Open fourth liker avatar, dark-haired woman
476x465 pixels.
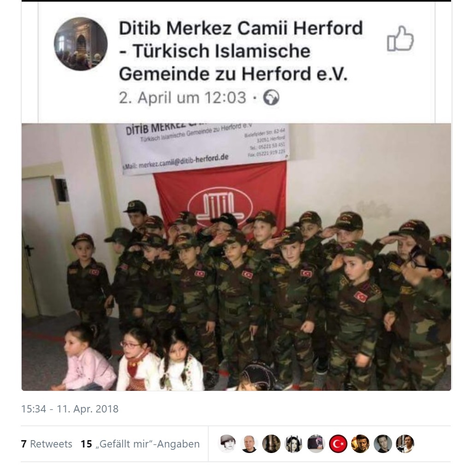tap(294, 444)
